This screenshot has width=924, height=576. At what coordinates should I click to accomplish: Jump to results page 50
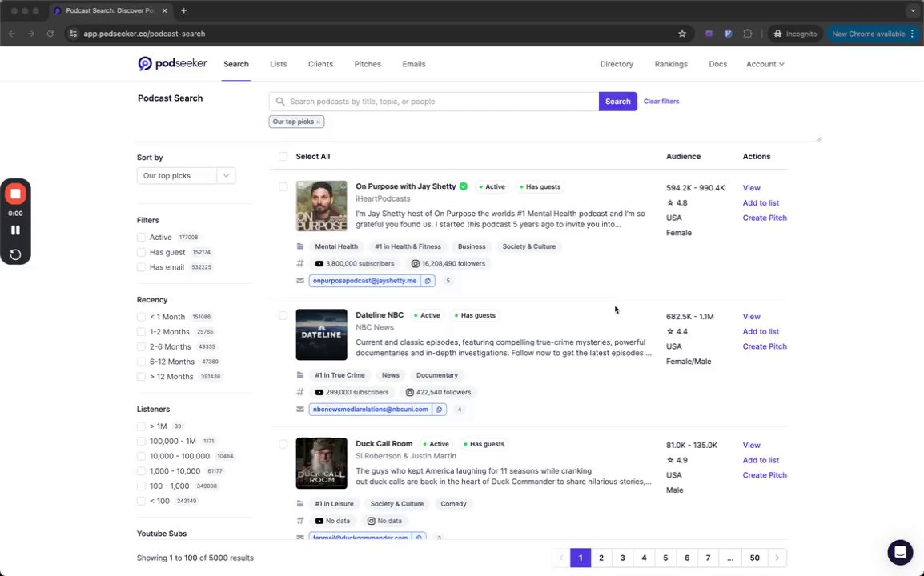tap(754, 558)
